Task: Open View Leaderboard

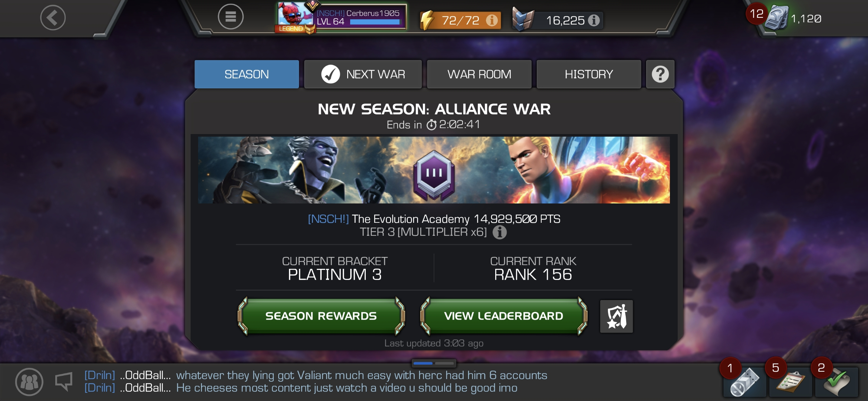Action: (x=504, y=316)
